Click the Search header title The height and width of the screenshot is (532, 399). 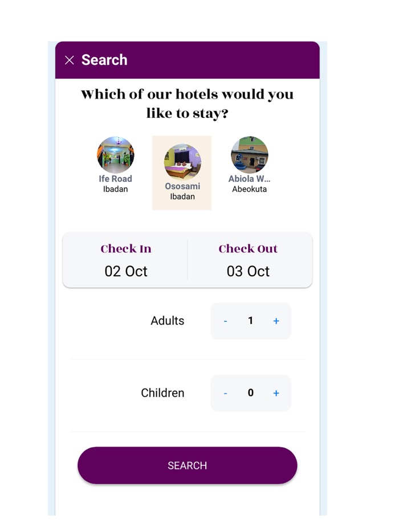coord(104,60)
